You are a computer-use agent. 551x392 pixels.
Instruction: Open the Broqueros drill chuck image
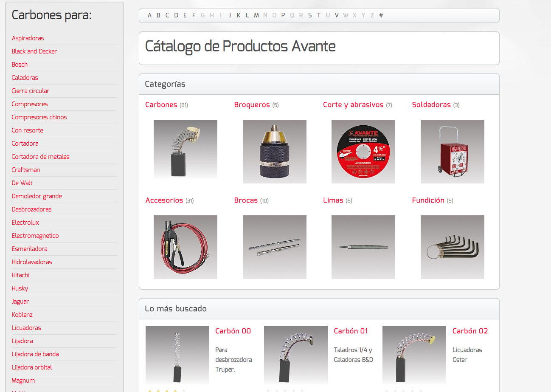275,152
